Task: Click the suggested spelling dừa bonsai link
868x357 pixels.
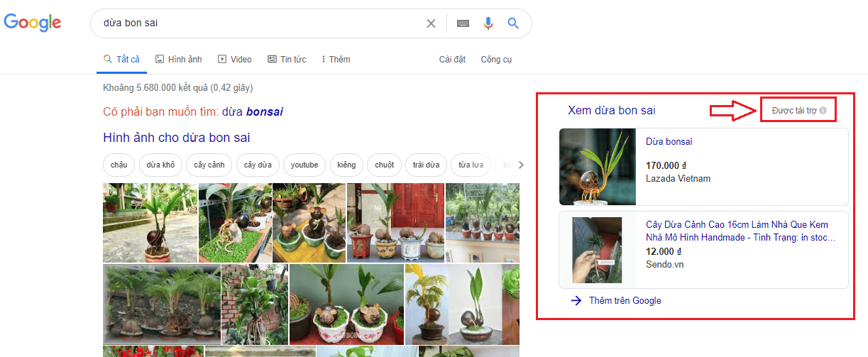Action: 253,112
